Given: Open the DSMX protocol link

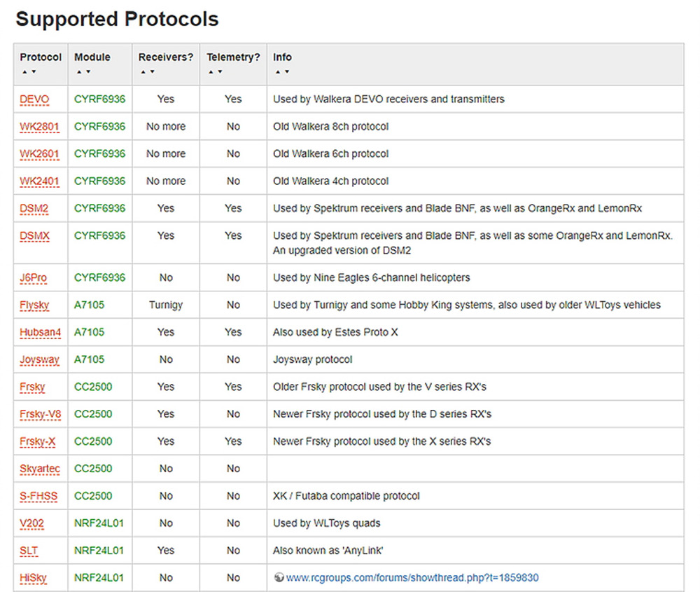Looking at the screenshot, I should (x=34, y=235).
